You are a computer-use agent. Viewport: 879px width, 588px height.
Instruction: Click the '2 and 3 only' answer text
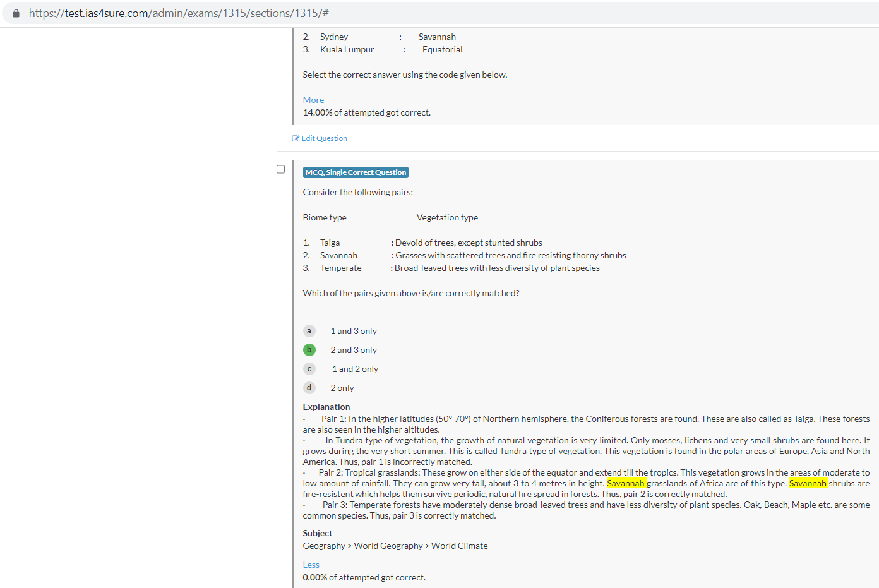tap(354, 350)
